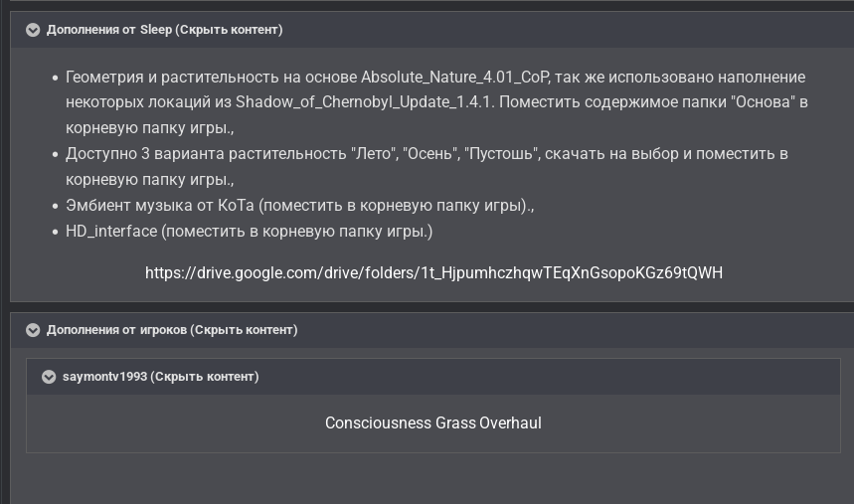Collapse the Дополнения от игроков spoiler title
The height and width of the screenshot is (504, 854).
[x=115, y=330]
